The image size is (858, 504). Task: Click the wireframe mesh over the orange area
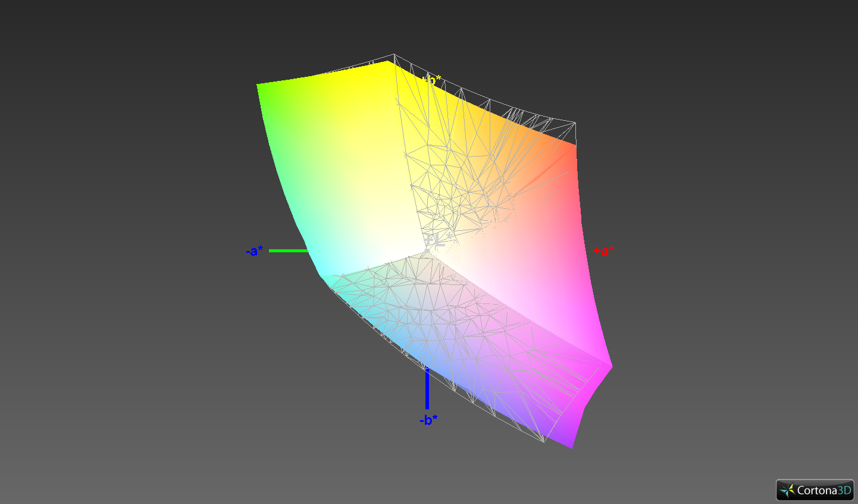pyautogui.click(x=476, y=167)
